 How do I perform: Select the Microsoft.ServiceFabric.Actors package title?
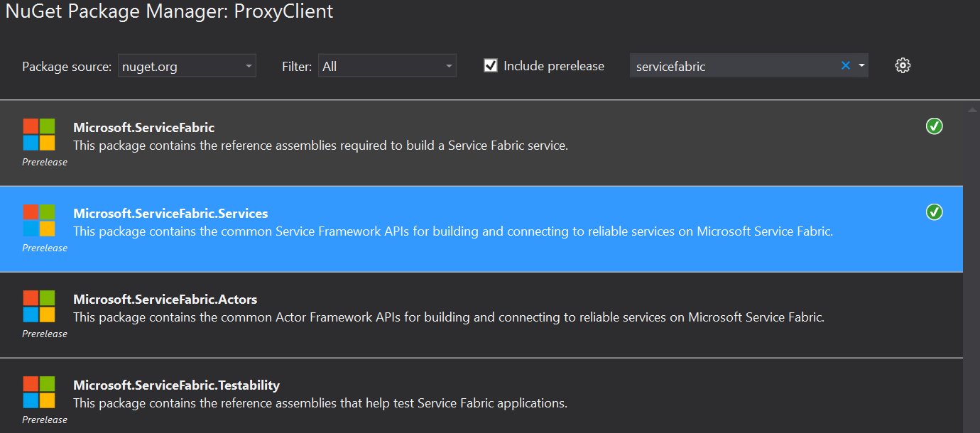point(165,300)
